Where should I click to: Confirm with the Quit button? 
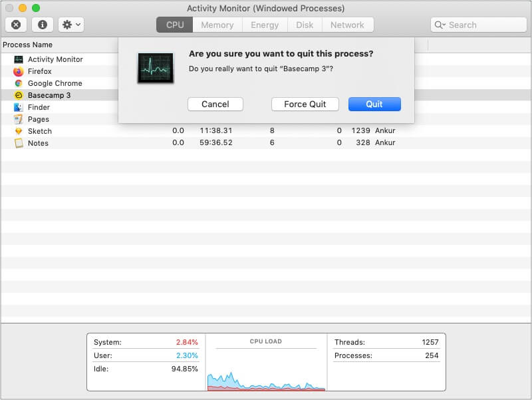pos(374,104)
